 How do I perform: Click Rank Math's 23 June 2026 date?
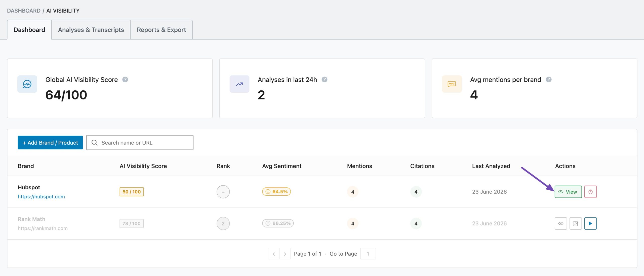coord(489,224)
